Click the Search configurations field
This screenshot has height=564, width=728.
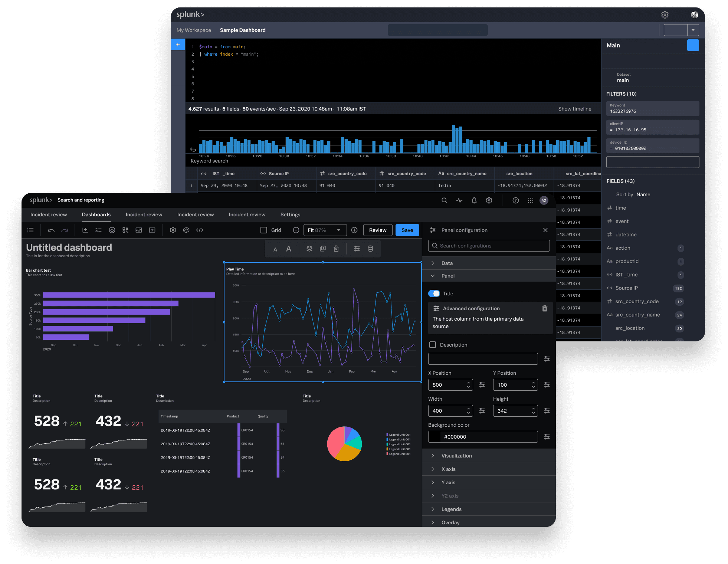click(x=489, y=246)
